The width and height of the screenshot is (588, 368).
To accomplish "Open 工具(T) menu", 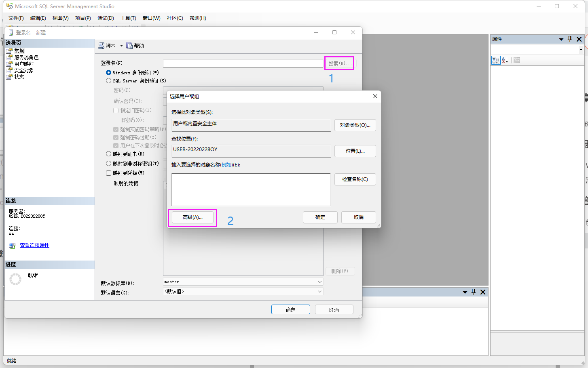I will click(128, 18).
